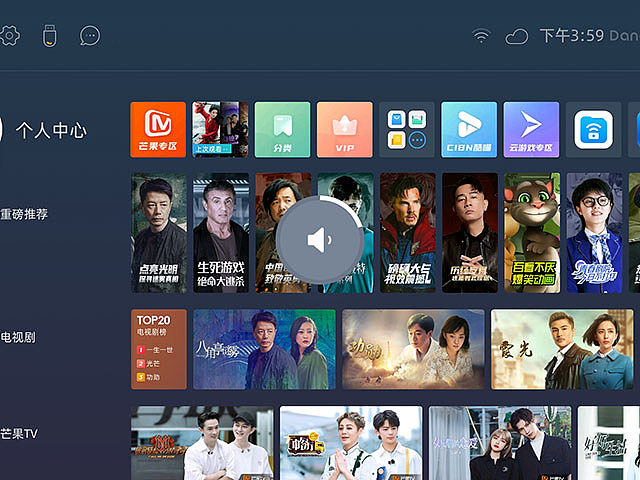The image size is (640, 480).
Task: Open the settings gear icon
Action: [x=9, y=36]
